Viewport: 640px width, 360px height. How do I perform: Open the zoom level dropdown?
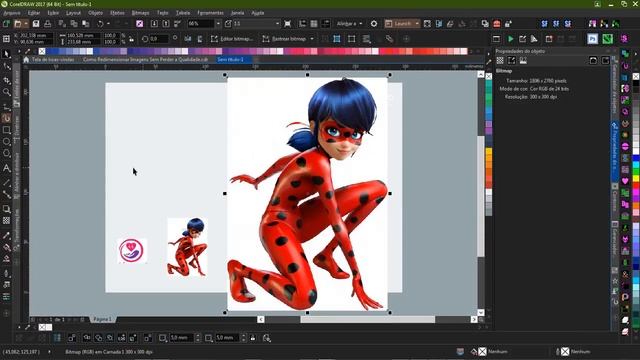[x=218, y=24]
